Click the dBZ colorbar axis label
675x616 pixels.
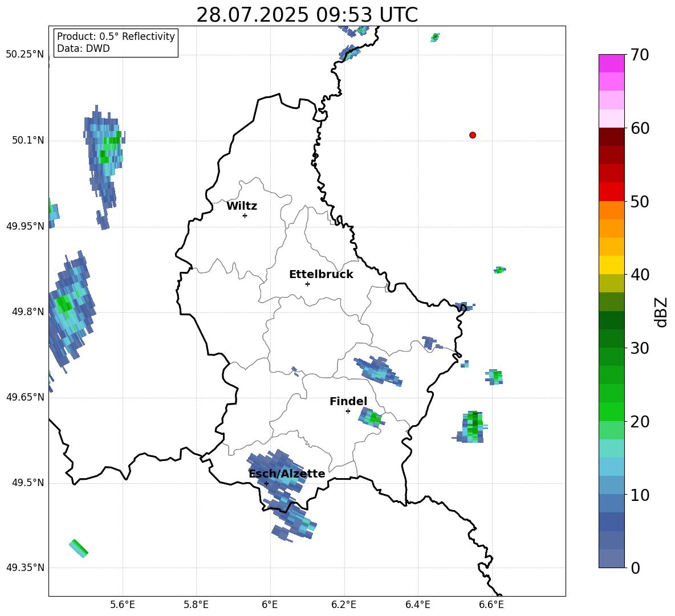click(x=661, y=312)
